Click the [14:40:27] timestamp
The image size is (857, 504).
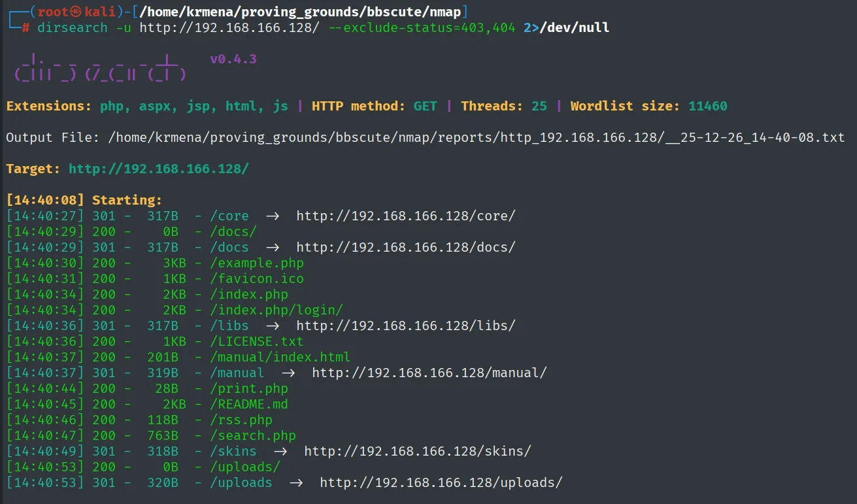tap(45, 216)
